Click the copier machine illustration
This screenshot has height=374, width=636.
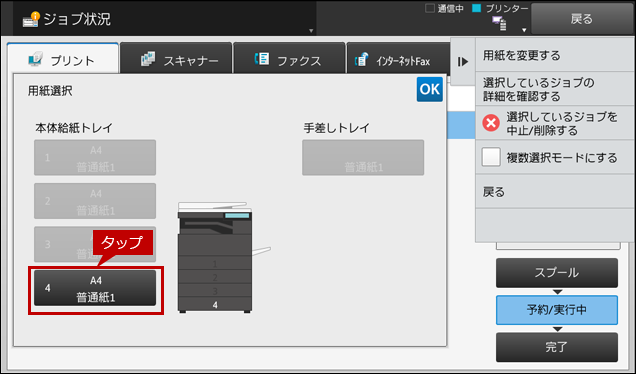(x=223, y=257)
